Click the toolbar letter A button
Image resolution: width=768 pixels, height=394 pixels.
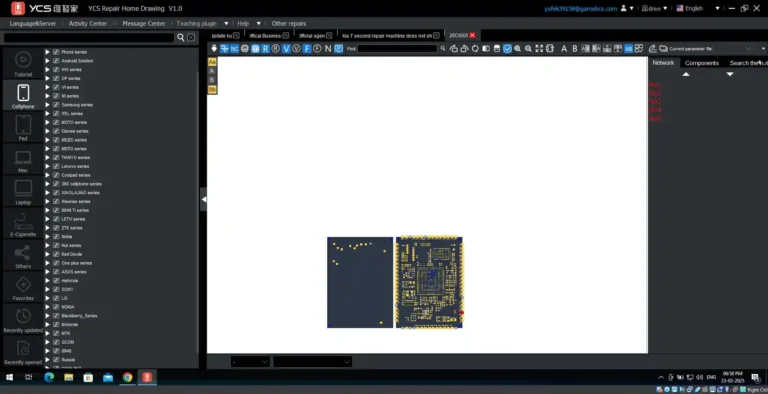tap(564, 49)
